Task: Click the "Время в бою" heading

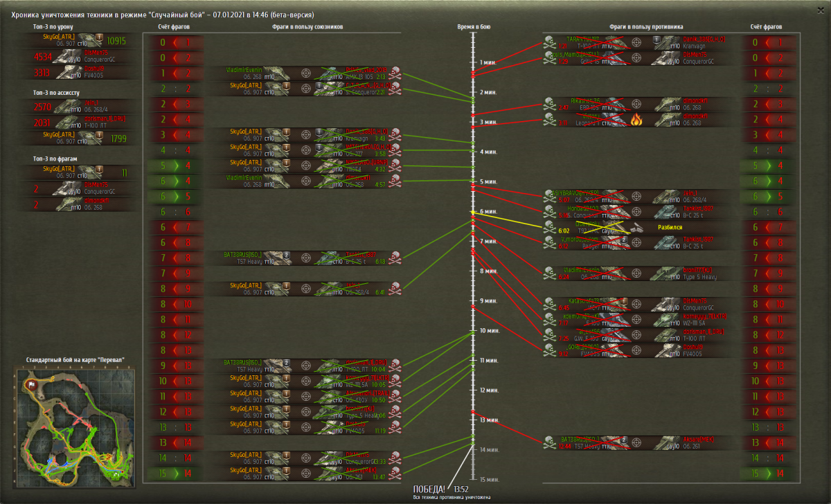Action: (x=474, y=26)
